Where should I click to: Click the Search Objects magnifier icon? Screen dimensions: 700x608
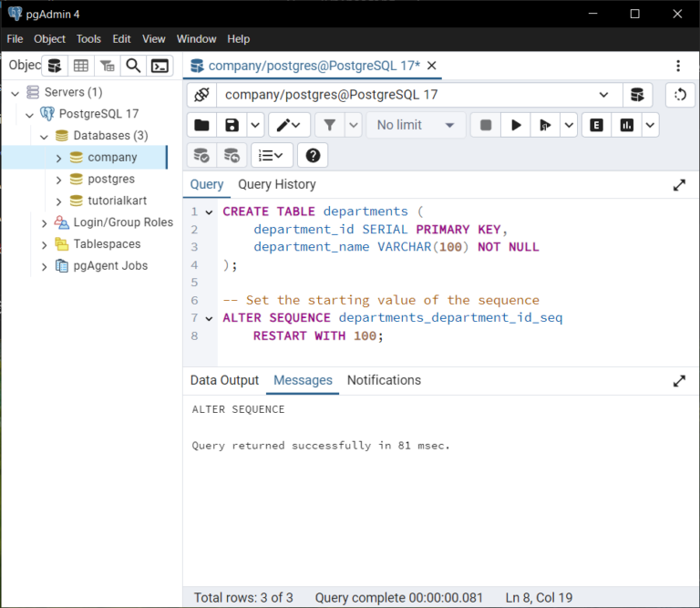133,66
